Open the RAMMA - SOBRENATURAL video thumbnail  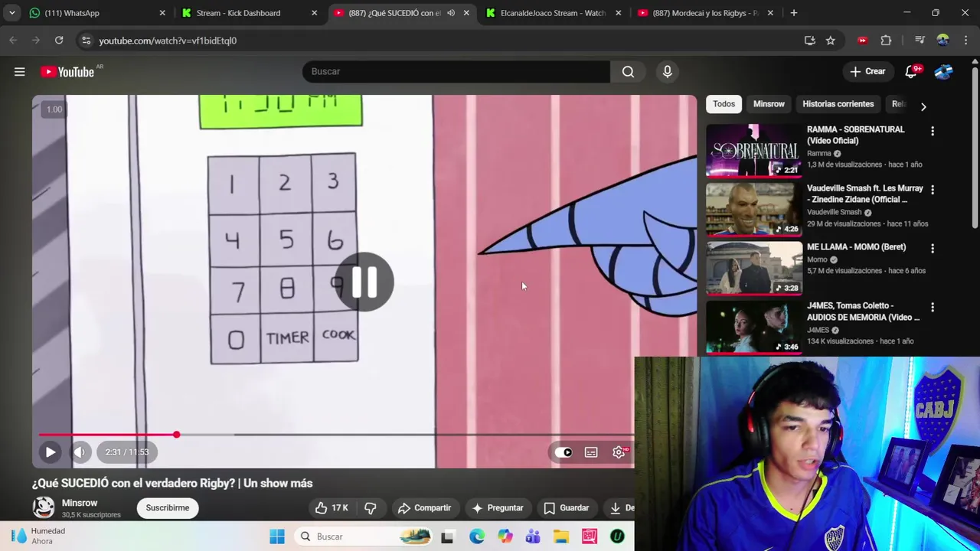coord(754,150)
